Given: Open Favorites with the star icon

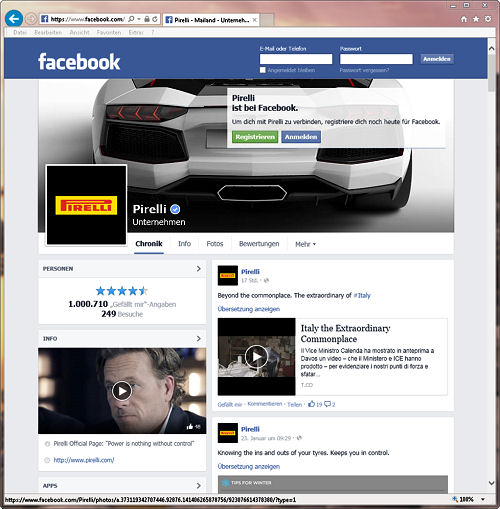Looking at the screenshot, I should click(x=476, y=19).
